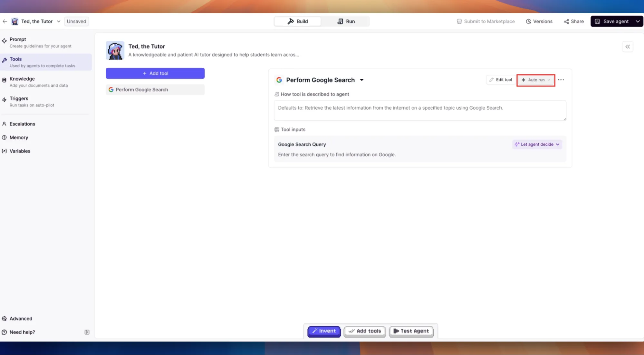The width and height of the screenshot is (644, 355).
Task: Click the Edit tool button
Action: (501, 80)
